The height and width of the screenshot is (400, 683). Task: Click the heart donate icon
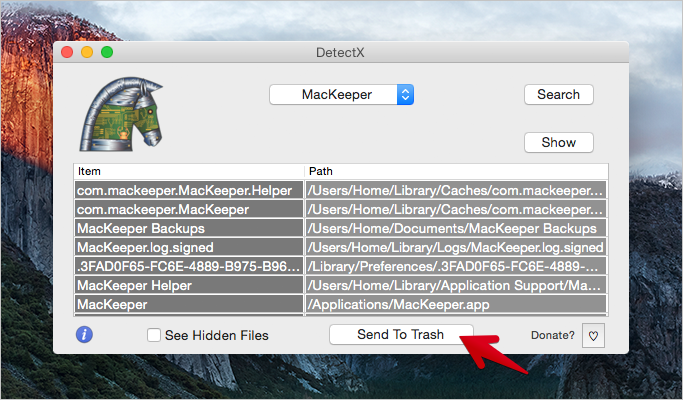593,336
